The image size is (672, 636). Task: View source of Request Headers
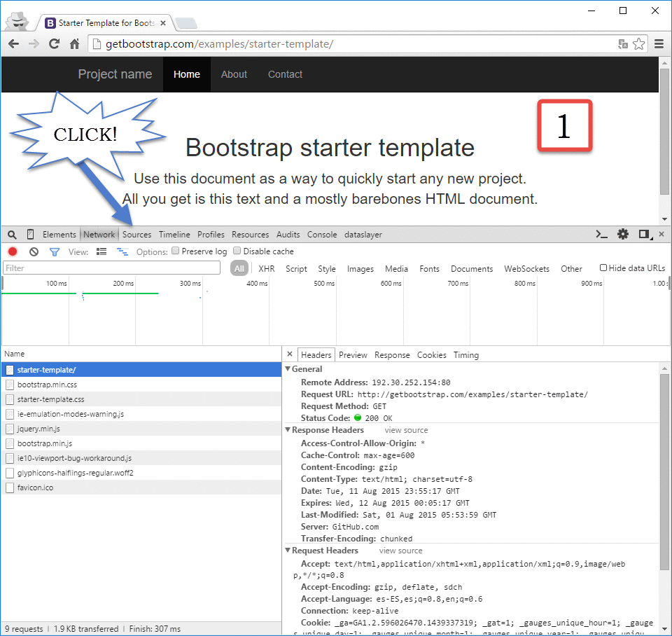point(400,551)
